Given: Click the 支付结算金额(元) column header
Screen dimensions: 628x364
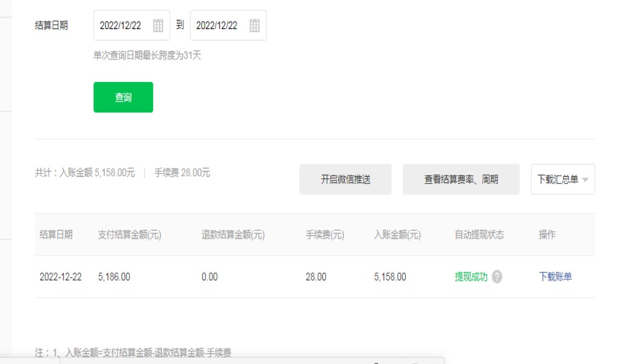Looking at the screenshot, I should (x=129, y=235).
